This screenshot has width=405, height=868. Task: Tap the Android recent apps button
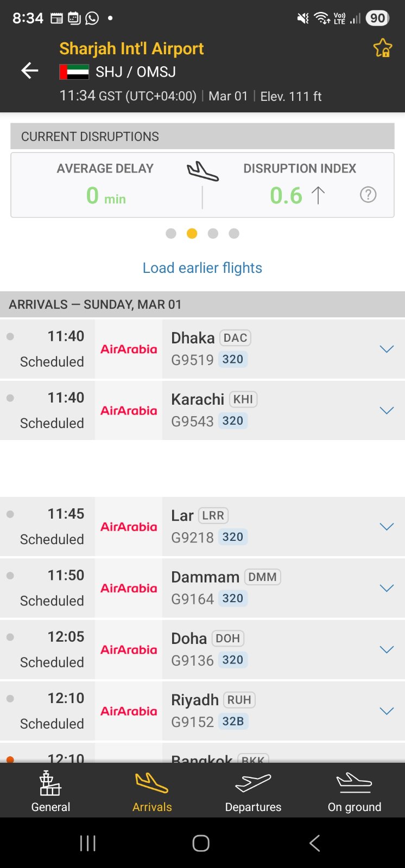88,843
